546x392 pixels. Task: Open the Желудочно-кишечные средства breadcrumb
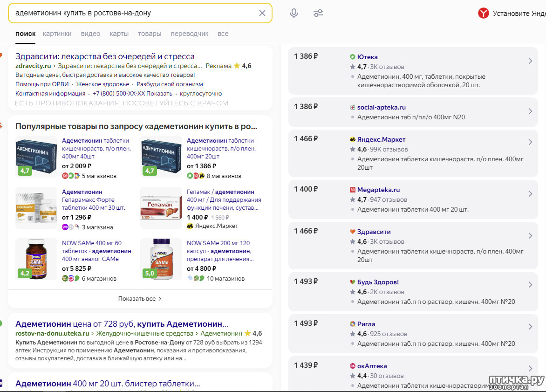144,333
